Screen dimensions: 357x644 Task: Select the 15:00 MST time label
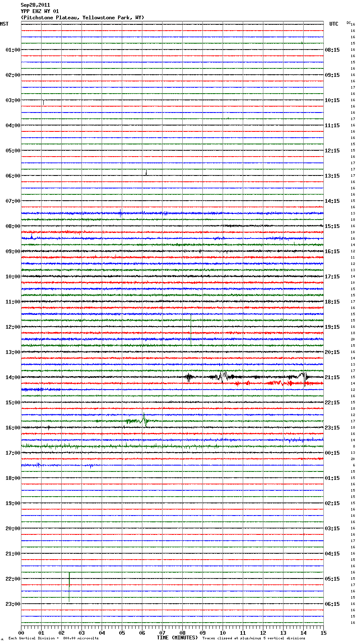(13, 403)
